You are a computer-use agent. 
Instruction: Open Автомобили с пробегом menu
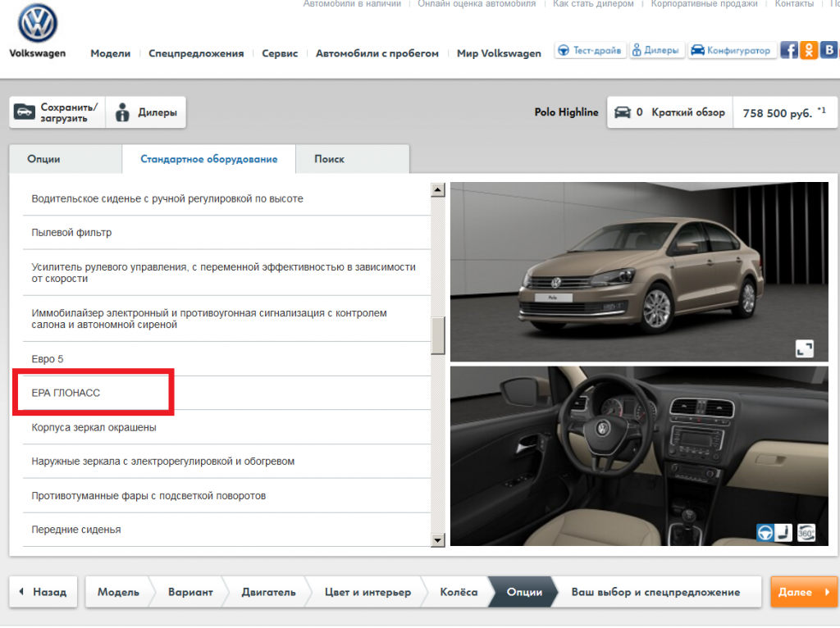point(377,53)
